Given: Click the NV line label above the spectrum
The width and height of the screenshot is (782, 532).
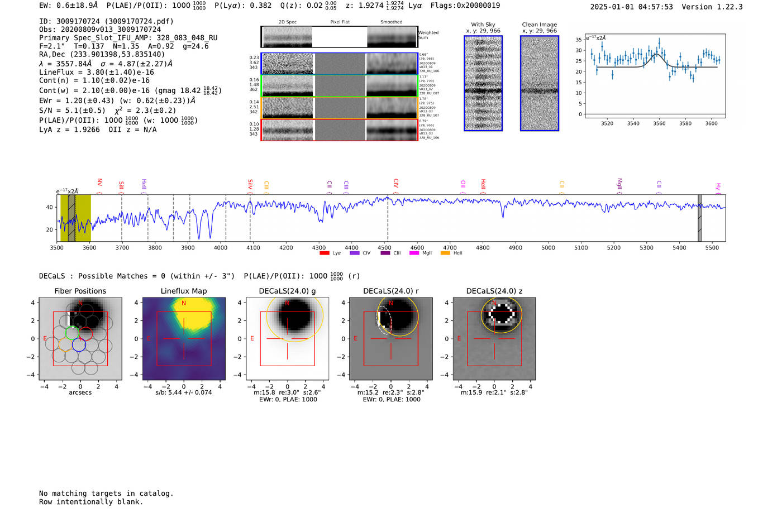Looking at the screenshot, I should 99,183.
